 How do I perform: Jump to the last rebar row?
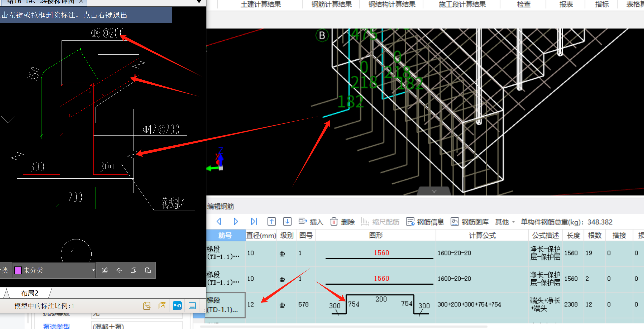pyautogui.click(x=254, y=222)
